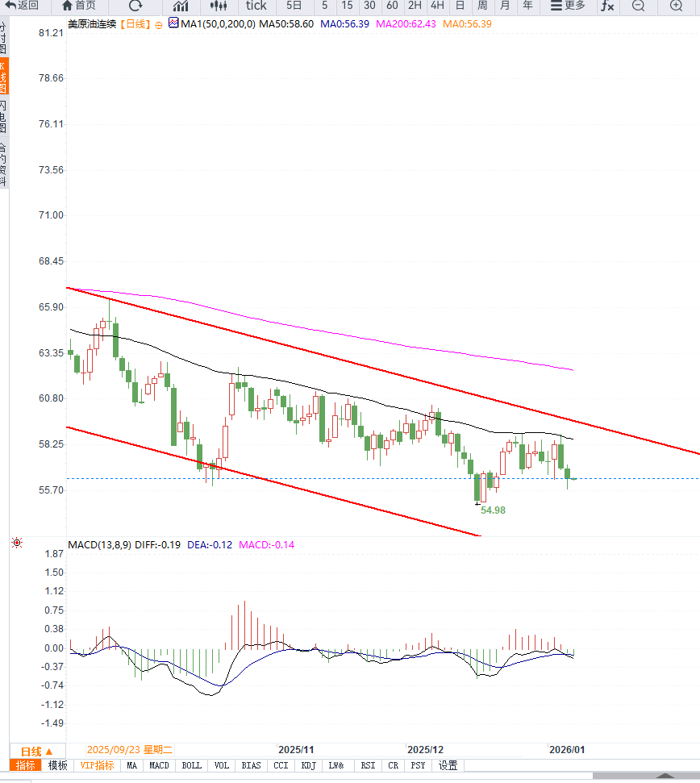Click the MACD(13,8,9) indicator label
Image resolution: width=700 pixels, height=783 pixels.
(x=99, y=545)
